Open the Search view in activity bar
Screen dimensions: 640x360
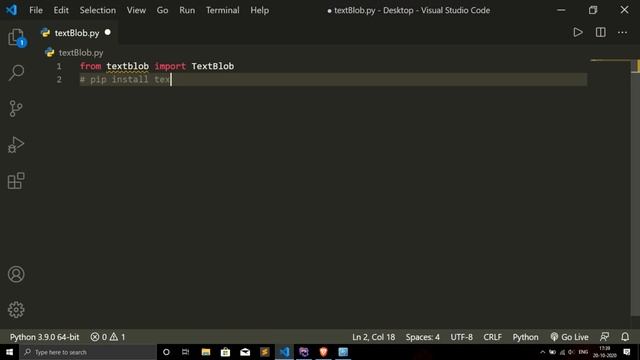point(16,73)
